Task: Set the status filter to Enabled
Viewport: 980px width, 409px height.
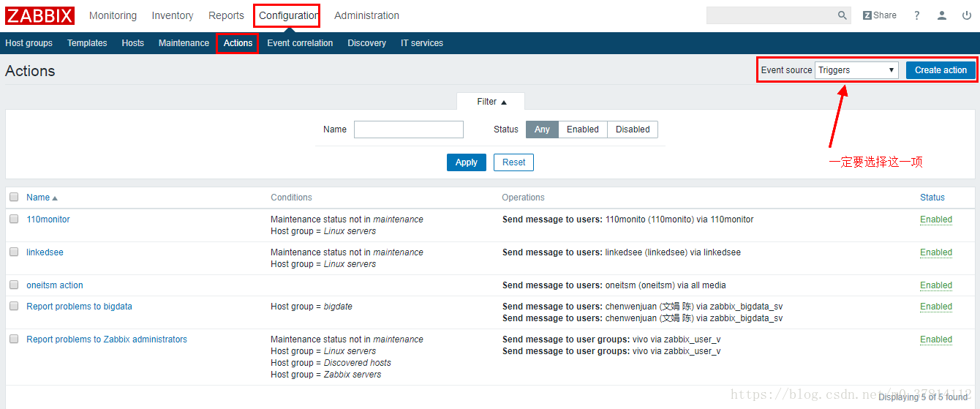Action: point(583,130)
